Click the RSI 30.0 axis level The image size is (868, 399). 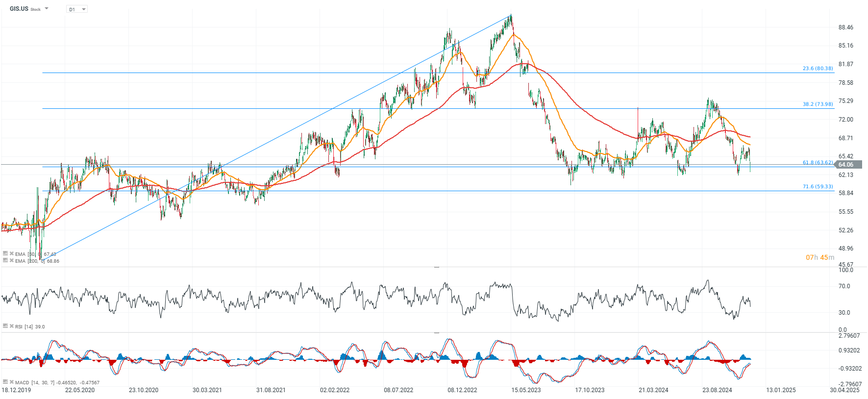844,313
